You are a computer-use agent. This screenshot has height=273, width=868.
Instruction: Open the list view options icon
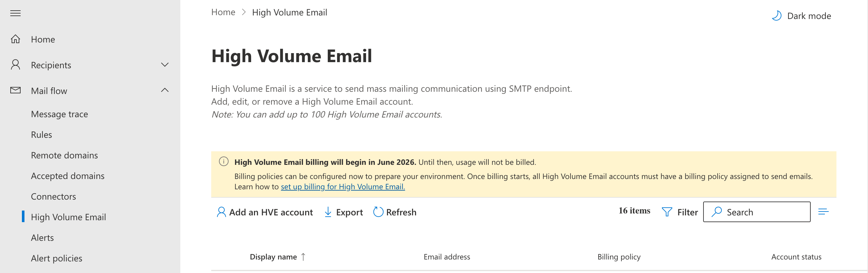pos(823,212)
